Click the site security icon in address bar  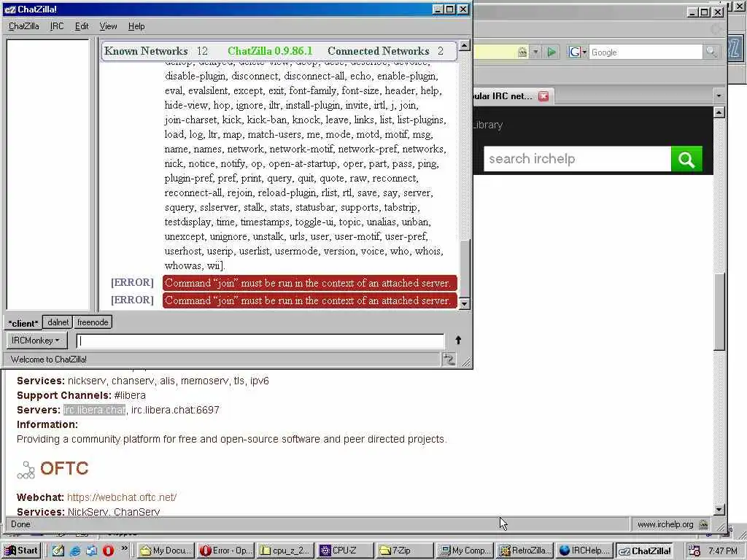[522, 52]
